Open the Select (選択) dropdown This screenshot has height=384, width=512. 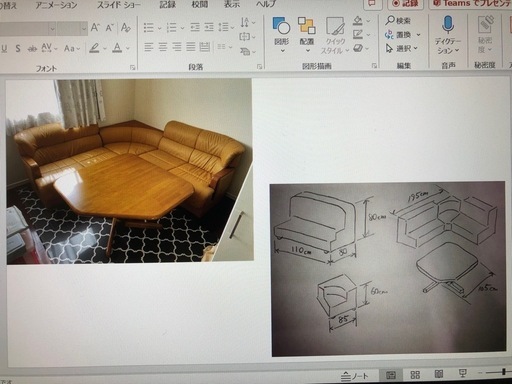(402, 48)
